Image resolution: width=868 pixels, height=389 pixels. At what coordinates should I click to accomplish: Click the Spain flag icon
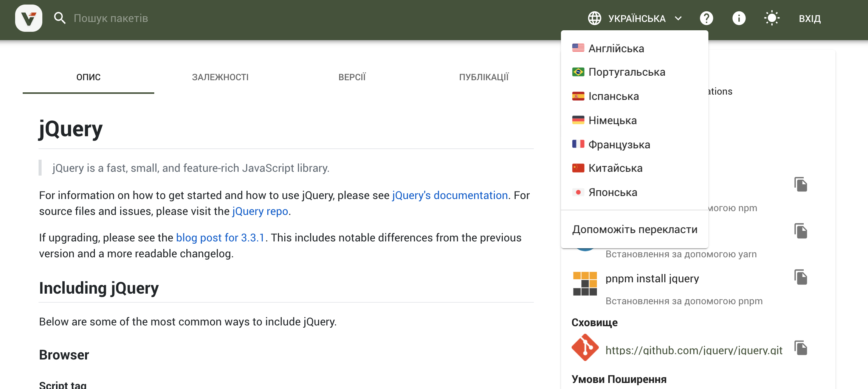click(578, 96)
